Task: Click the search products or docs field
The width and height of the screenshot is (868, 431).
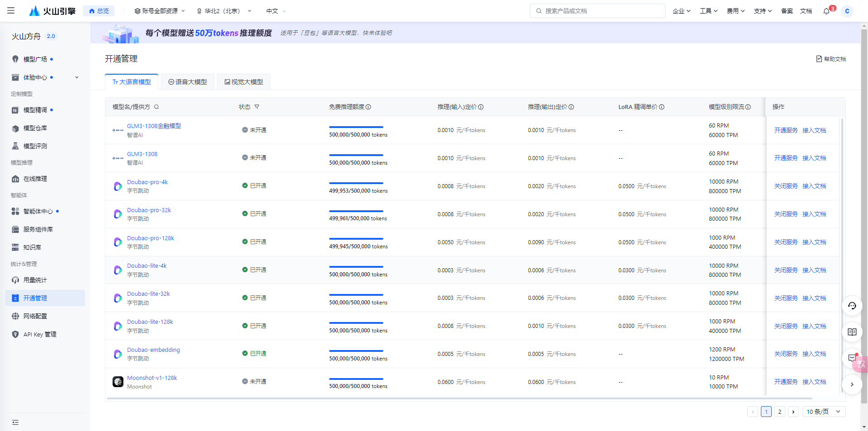Action: click(598, 11)
